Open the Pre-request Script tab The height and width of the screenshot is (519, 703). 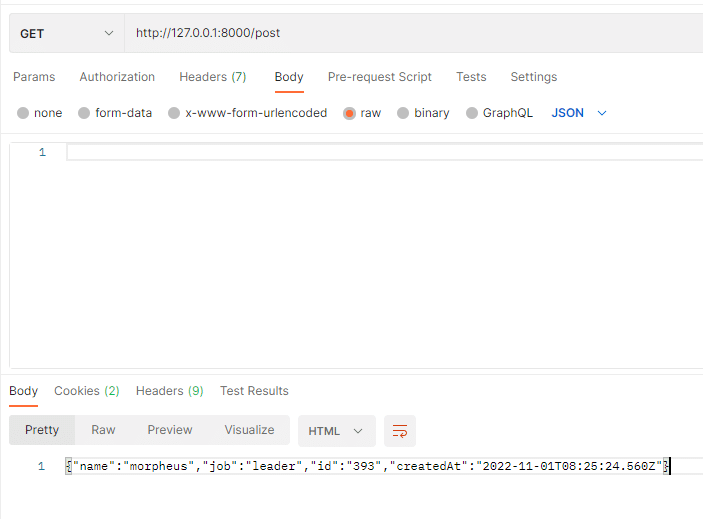coord(380,77)
